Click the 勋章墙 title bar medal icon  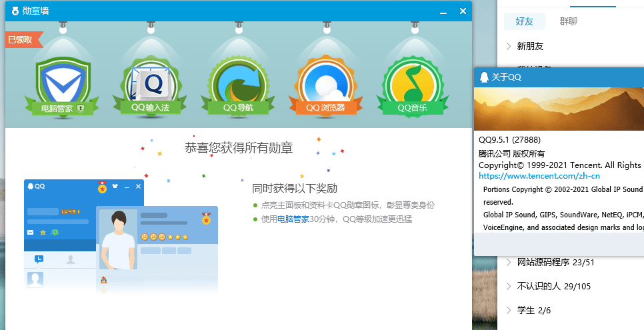pos(15,11)
